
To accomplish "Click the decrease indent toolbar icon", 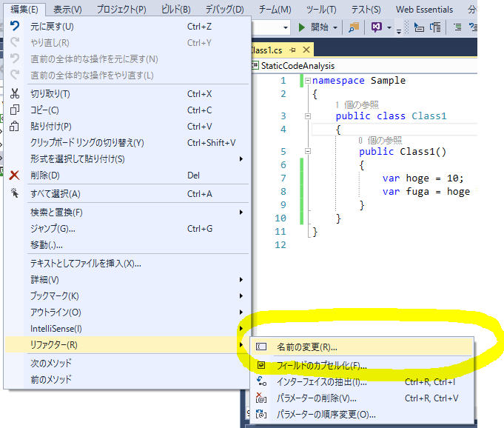I will (418, 27).
